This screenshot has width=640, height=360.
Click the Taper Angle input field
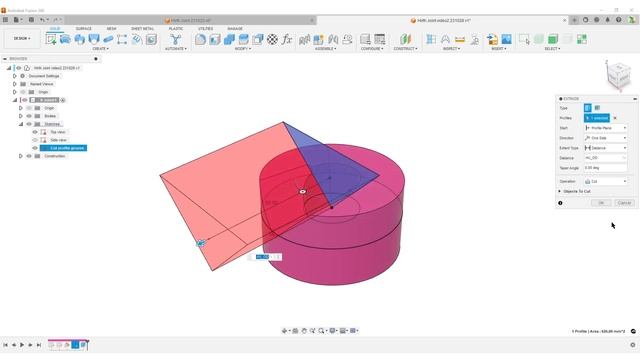[x=605, y=168]
